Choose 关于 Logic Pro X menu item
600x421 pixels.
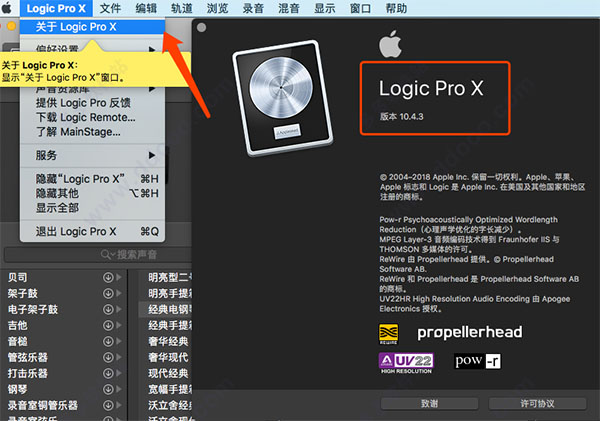[x=92, y=27]
